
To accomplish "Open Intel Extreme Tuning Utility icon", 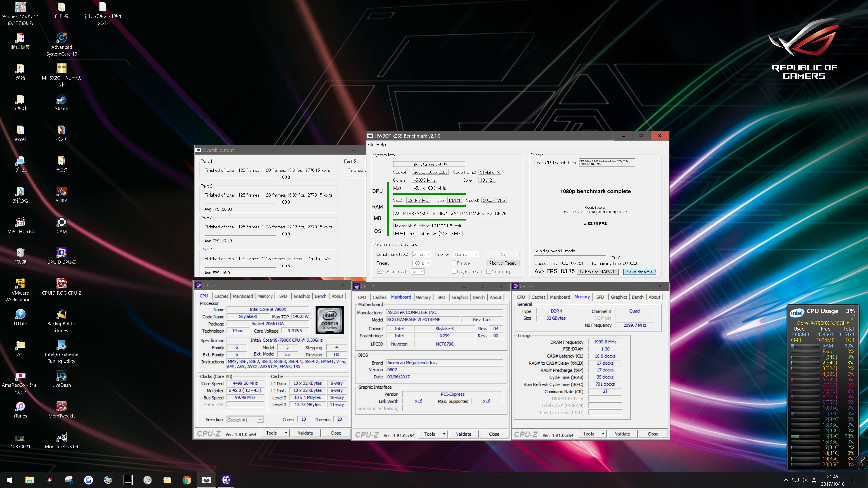I will pyautogui.click(x=61, y=351).
